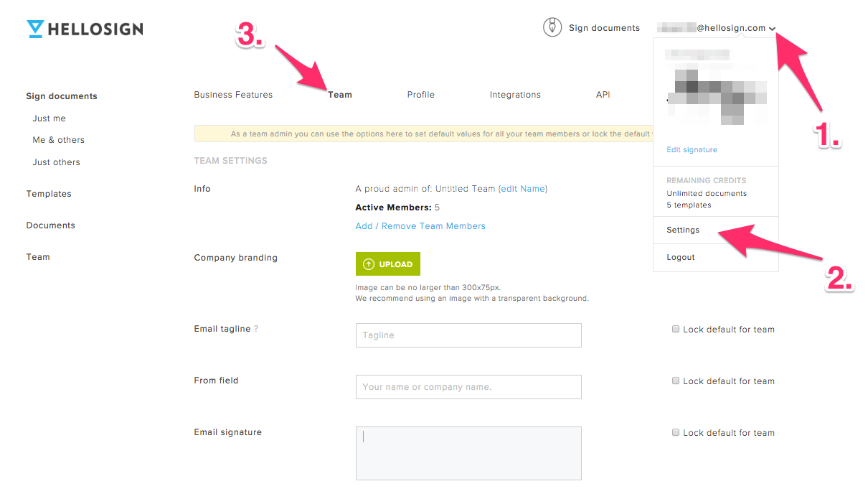
Task: Check Lock default for team for From field
Action: click(676, 381)
